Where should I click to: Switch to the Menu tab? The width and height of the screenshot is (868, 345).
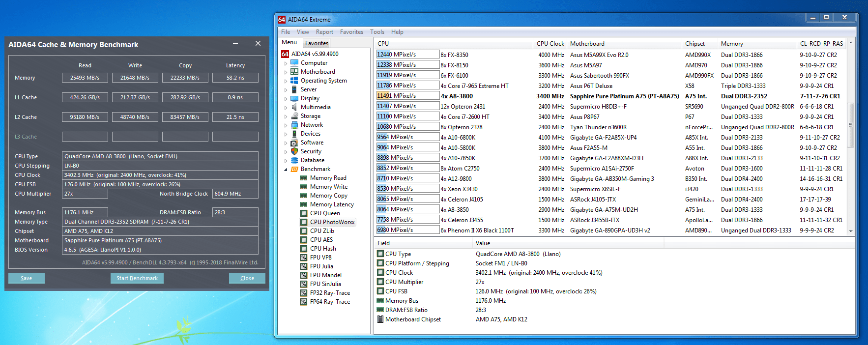[x=289, y=42]
